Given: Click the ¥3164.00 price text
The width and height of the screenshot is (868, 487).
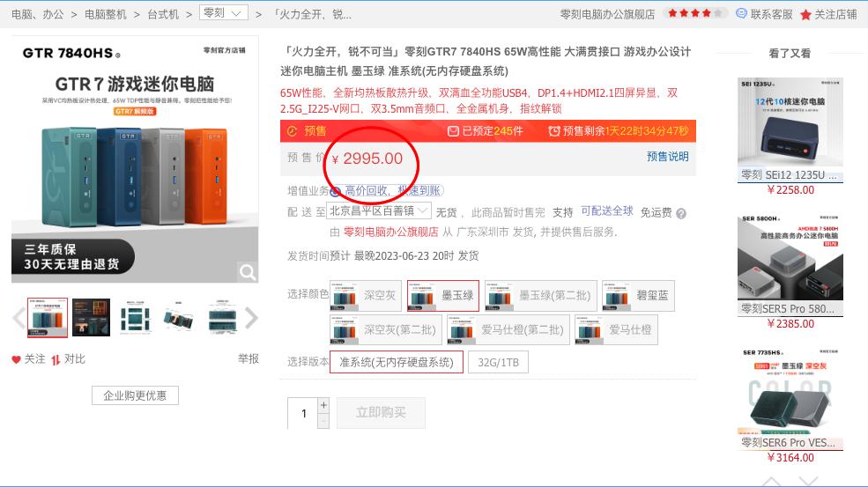Looking at the screenshot, I should click(x=791, y=458).
